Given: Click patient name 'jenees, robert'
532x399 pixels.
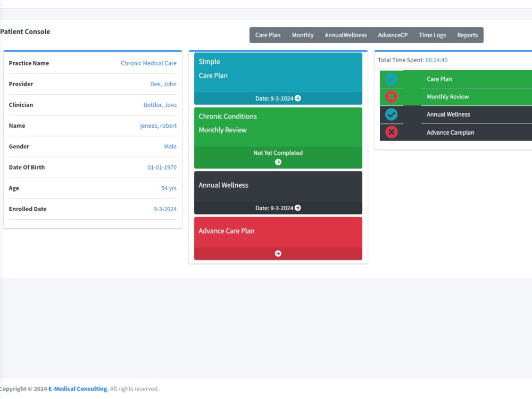Looking at the screenshot, I should tap(158, 126).
